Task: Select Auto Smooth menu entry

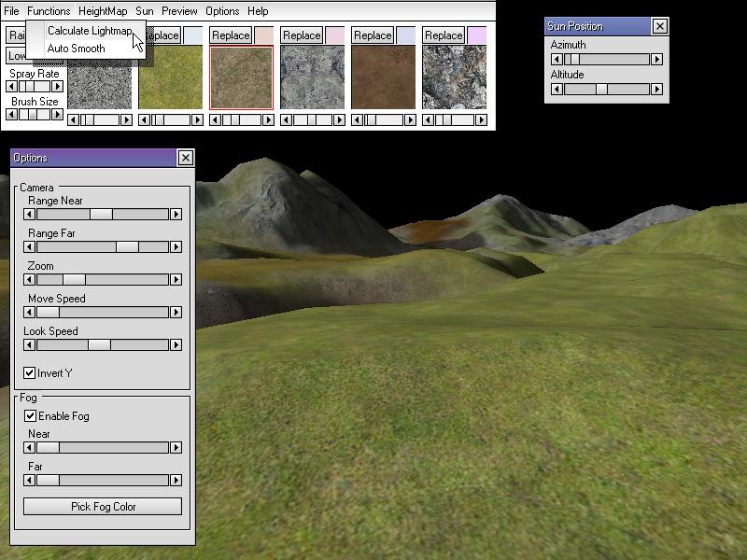Action: point(76,49)
